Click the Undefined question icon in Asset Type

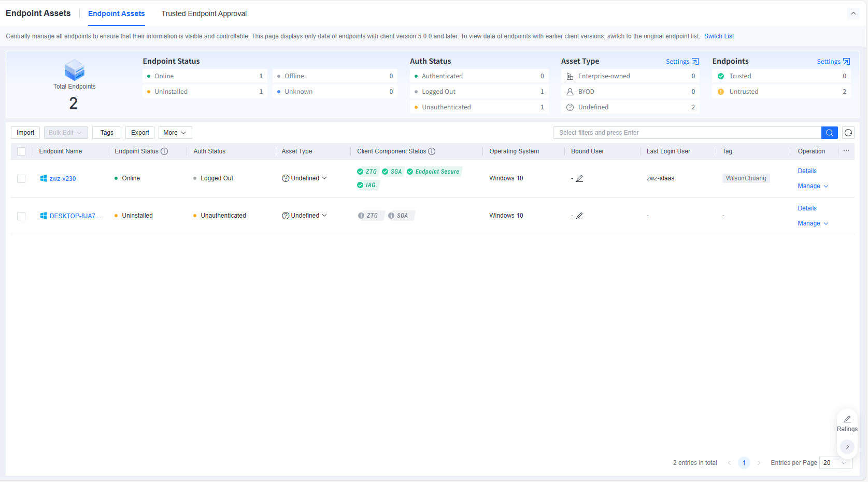[x=570, y=107]
